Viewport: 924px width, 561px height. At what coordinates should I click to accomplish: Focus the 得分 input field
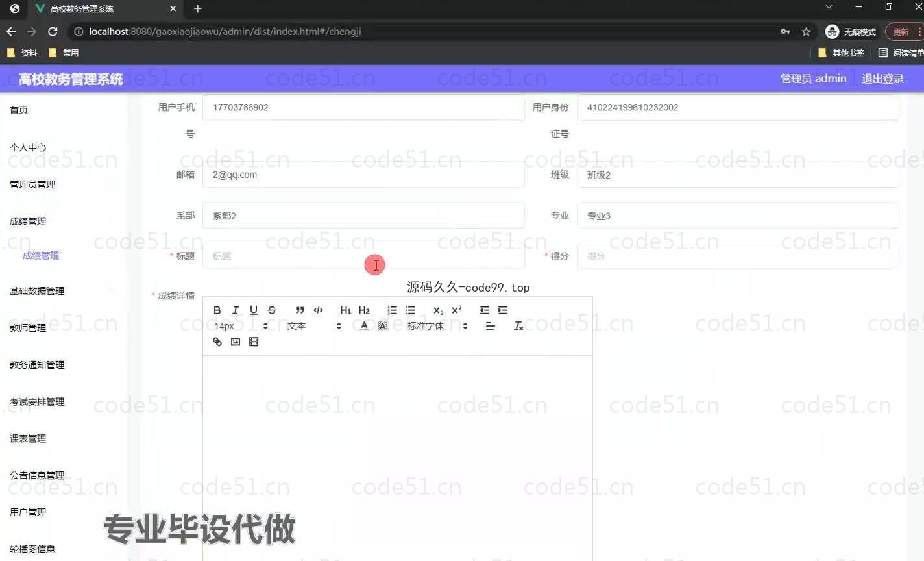(738, 256)
